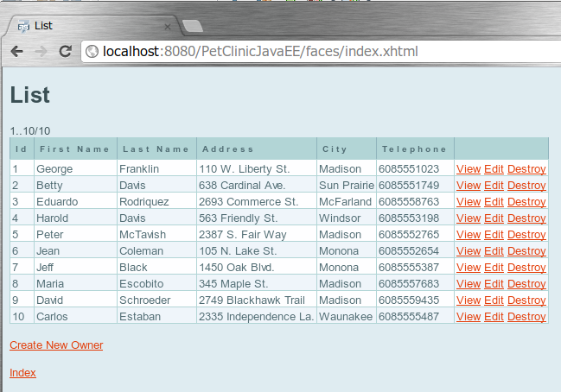Select the address 1450 Oak Blvd.
This screenshot has height=392, width=561.
pyautogui.click(x=237, y=268)
